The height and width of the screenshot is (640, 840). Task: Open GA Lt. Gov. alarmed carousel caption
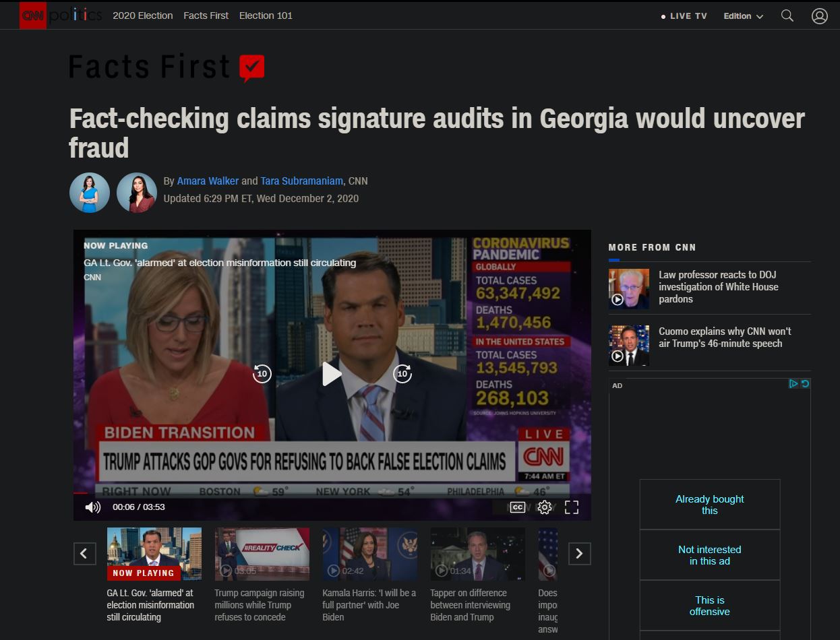150,605
